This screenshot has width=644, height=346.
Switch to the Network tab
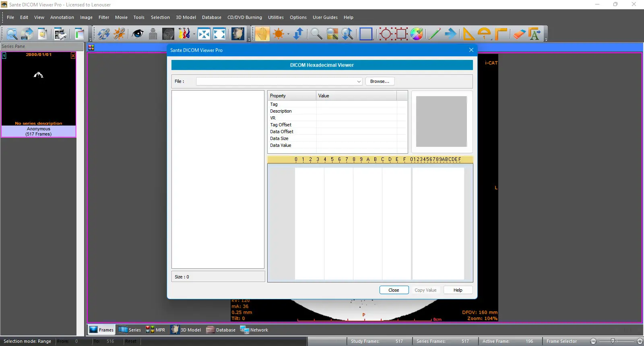[x=254, y=330]
